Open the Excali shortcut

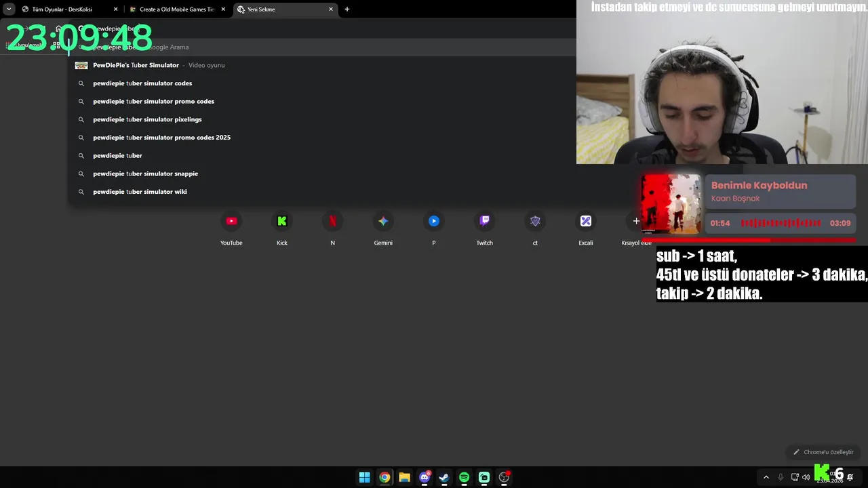coord(586,229)
